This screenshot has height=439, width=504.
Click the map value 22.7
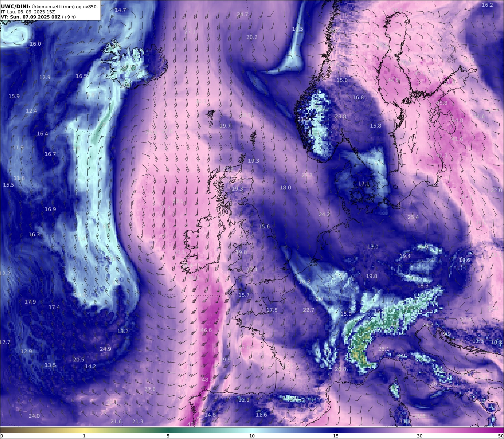pos(309,310)
